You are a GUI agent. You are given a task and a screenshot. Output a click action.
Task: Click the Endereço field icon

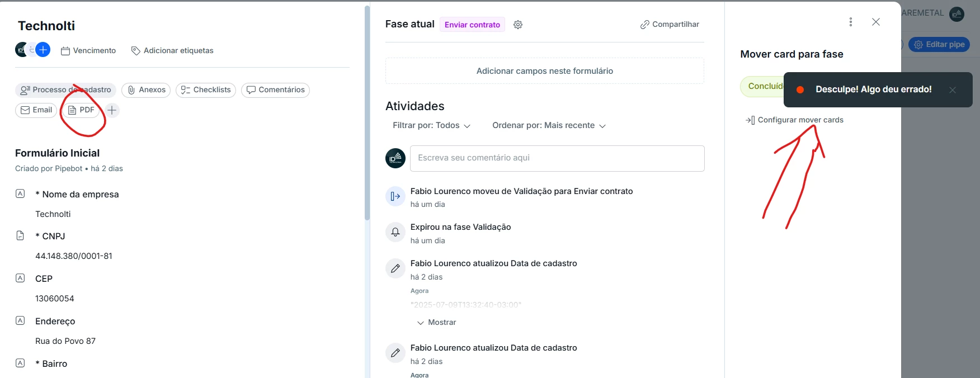coord(20,320)
